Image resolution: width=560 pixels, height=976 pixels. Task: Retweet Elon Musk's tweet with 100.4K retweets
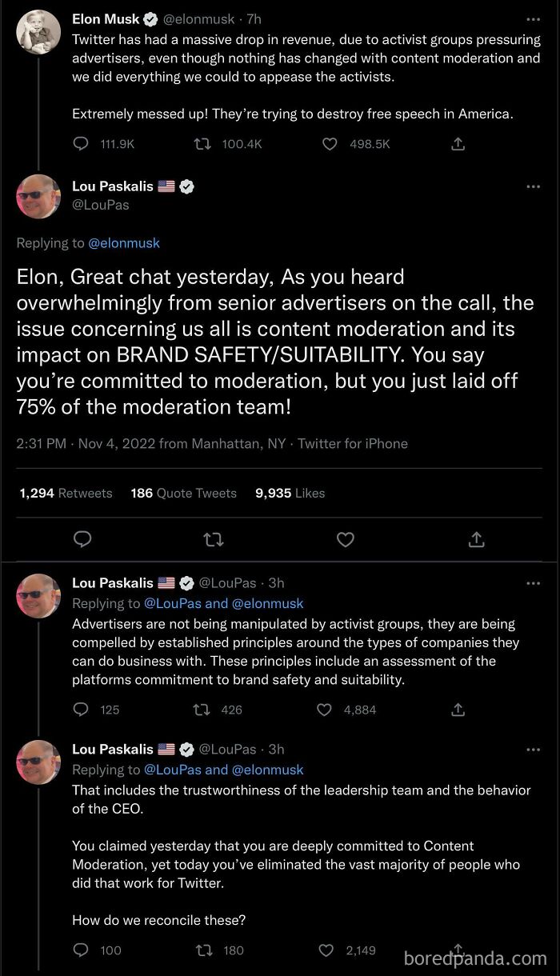tap(204, 144)
